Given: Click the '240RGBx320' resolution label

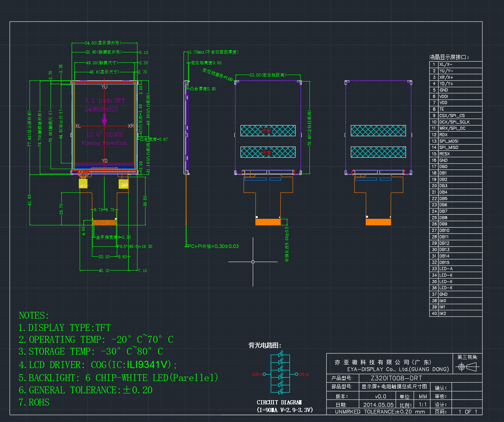Looking at the screenshot, I should (101, 109).
